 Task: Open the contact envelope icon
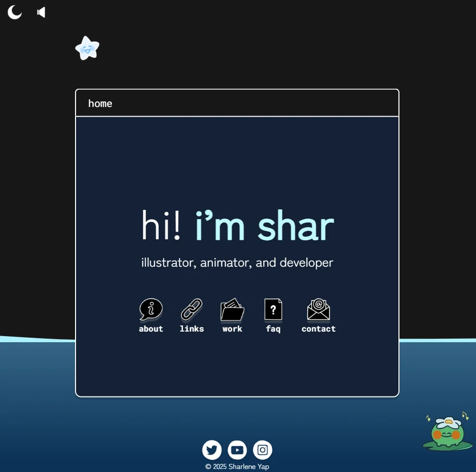click(318, 309)
